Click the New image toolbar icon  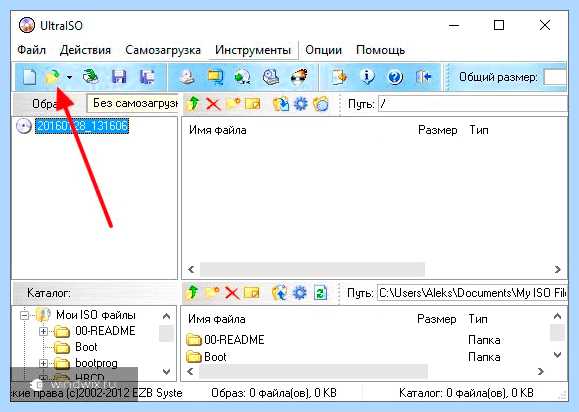click(30, 77)
